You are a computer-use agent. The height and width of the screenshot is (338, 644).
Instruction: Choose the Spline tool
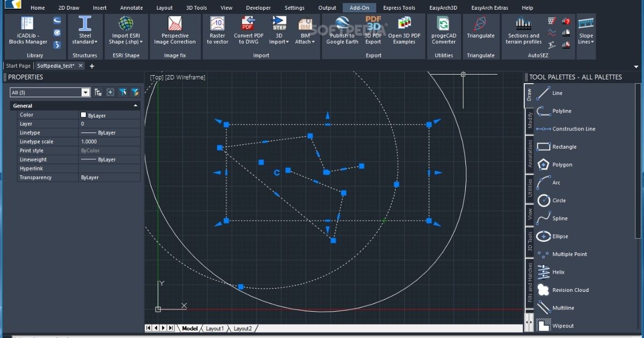pyautogui.click(x=552, y=218)
